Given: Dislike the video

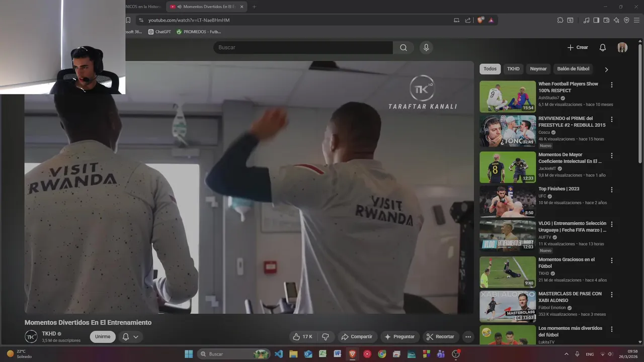Looking at the screenshot, I should tap(326, 337).
